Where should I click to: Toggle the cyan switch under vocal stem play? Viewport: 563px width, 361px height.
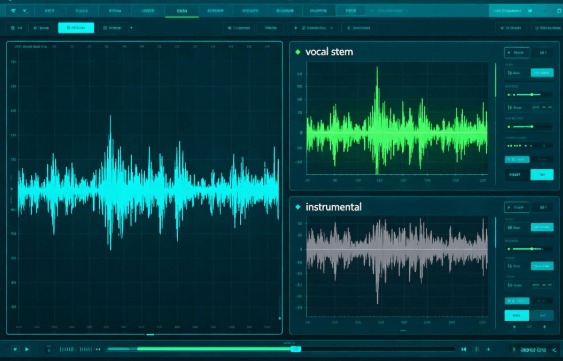click(542, 73)
